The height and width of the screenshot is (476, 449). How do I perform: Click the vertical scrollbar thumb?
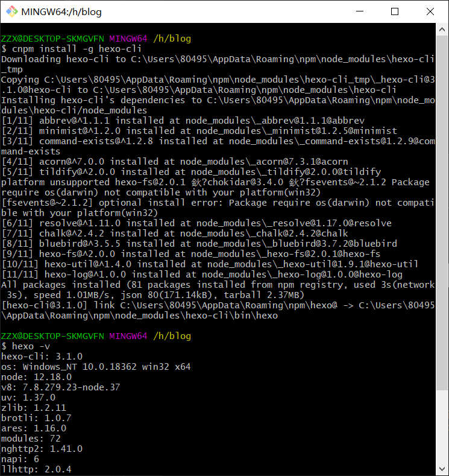pos(442,213)
